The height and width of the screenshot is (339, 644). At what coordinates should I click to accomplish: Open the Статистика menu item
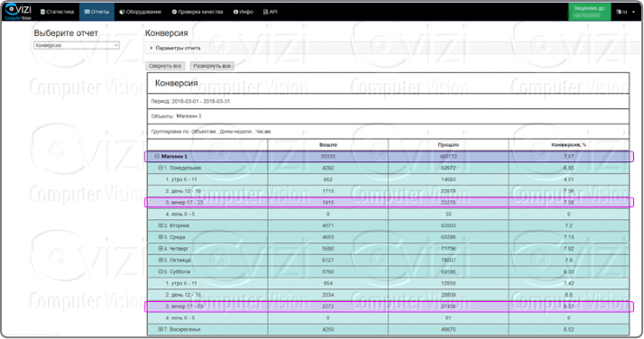57,12
